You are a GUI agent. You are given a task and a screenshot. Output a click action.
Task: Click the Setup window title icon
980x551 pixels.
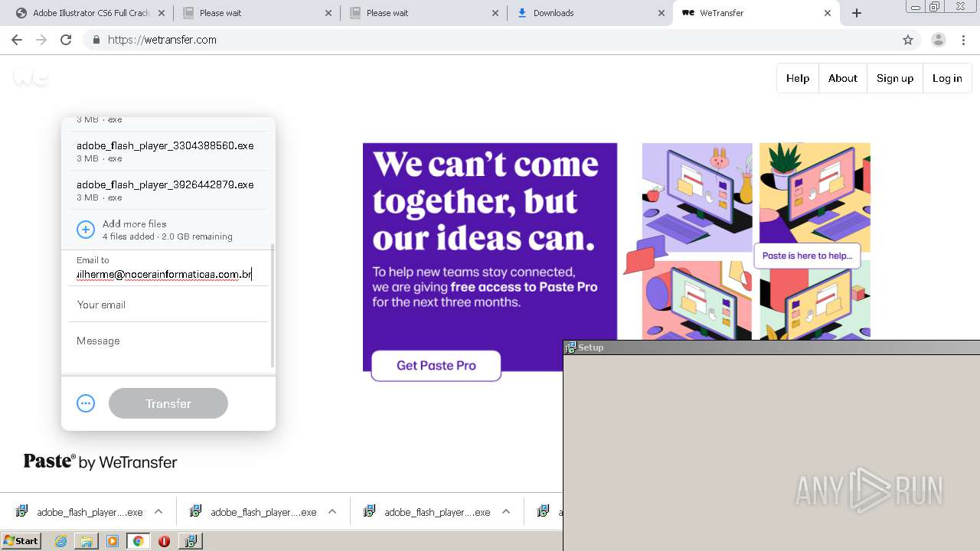pyautogui.click(x=570, y=347)
